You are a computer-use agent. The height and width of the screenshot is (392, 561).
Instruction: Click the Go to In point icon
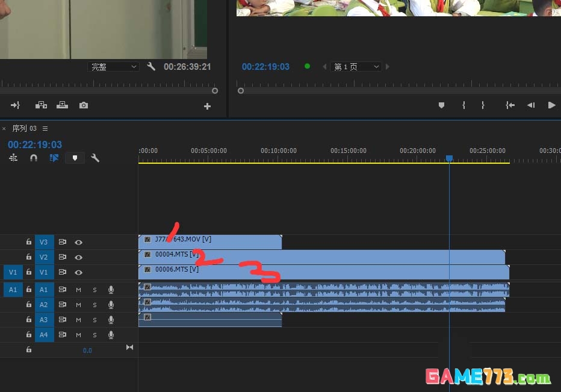point(510,105)
